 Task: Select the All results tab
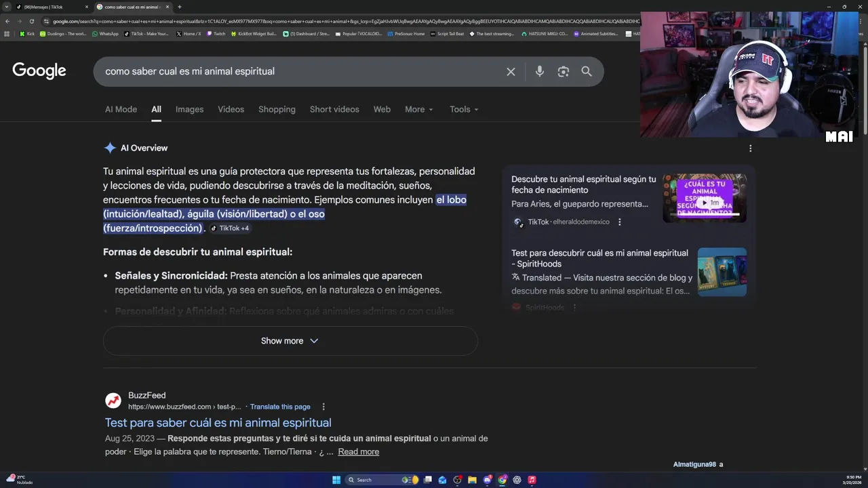click(x=156, y=109)
